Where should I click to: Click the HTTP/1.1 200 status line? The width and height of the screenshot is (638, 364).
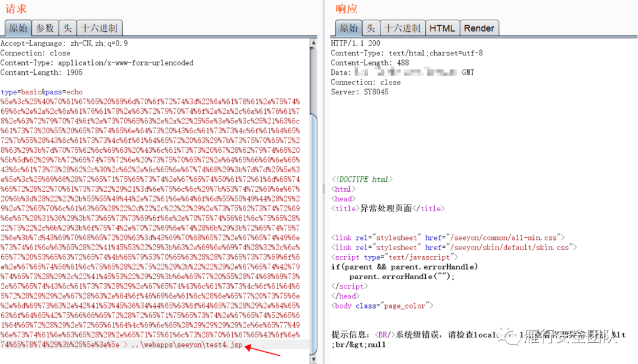356,44
